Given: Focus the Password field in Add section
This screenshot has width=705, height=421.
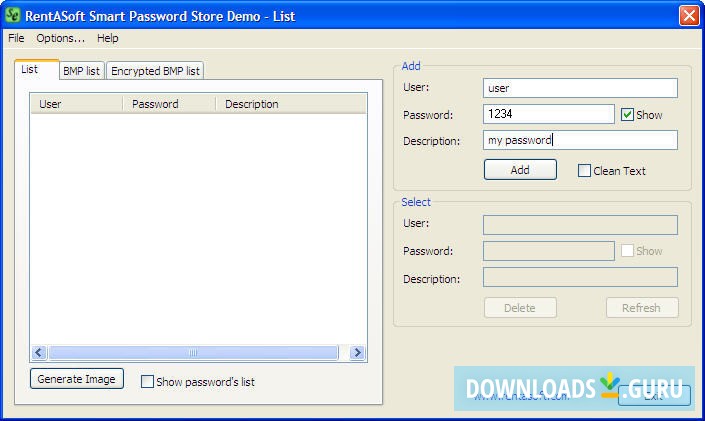Looking at the screenshot, I should [x=549, y=114].
